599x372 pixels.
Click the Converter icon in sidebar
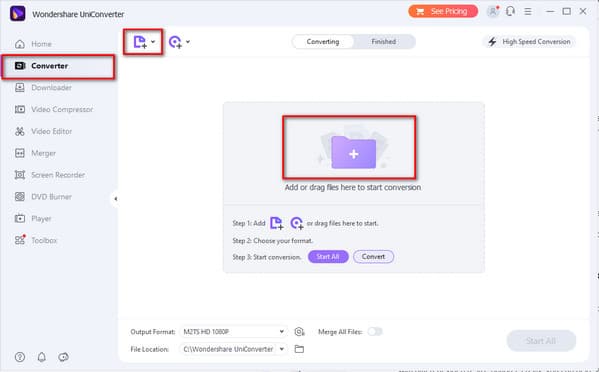pyautogui.click(x=20, y=66)
